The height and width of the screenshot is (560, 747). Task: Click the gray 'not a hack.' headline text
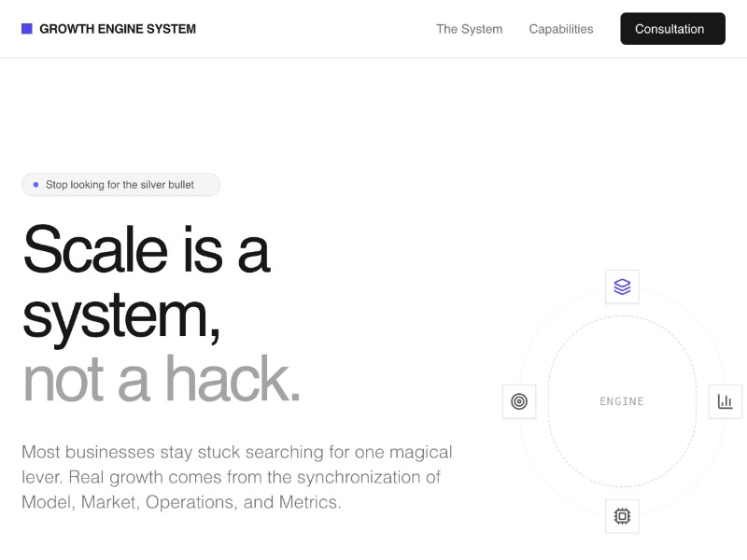point(162,379)
